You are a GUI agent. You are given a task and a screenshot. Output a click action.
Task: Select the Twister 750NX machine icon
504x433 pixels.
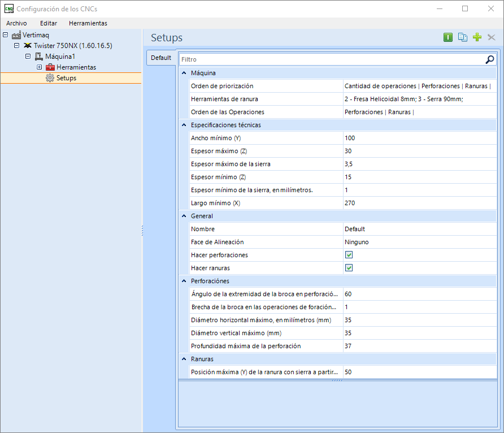[x=28, y=45]
